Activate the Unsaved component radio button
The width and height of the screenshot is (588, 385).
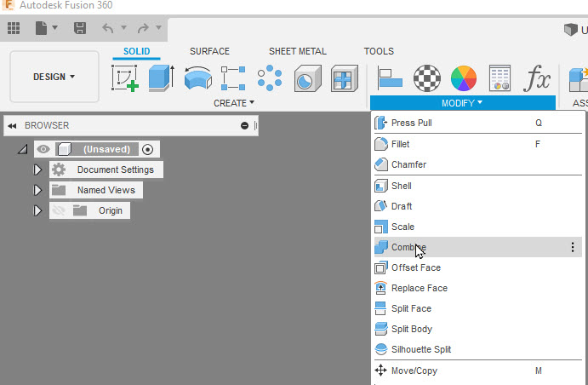pyautogui.click(x=147, y=150)
